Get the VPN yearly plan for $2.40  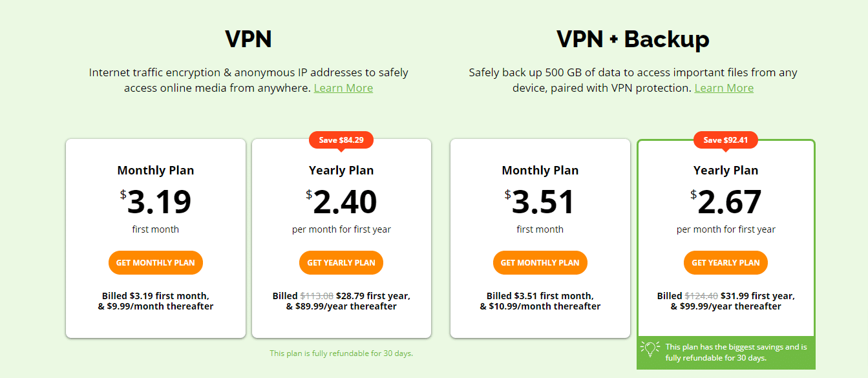point(341,263)
